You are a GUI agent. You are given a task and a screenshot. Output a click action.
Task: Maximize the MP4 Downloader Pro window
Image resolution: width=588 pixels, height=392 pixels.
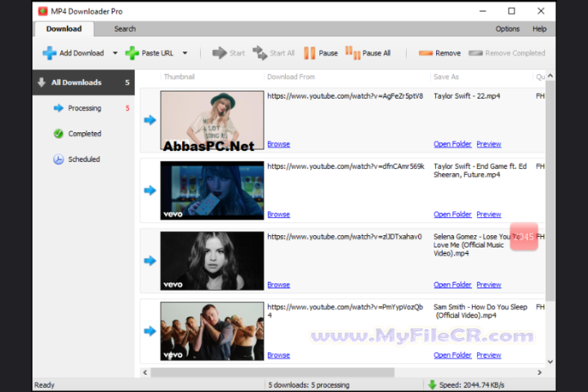tap(511, 11)
